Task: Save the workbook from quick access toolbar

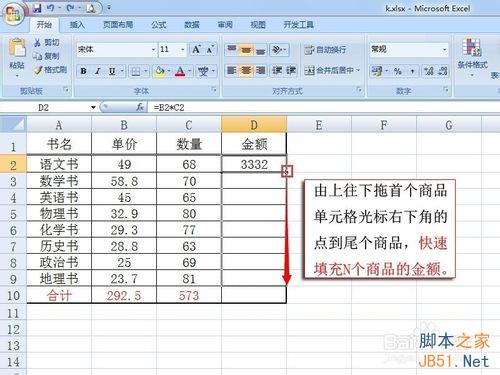Action: pyautogui.click(x=37, y=8)
